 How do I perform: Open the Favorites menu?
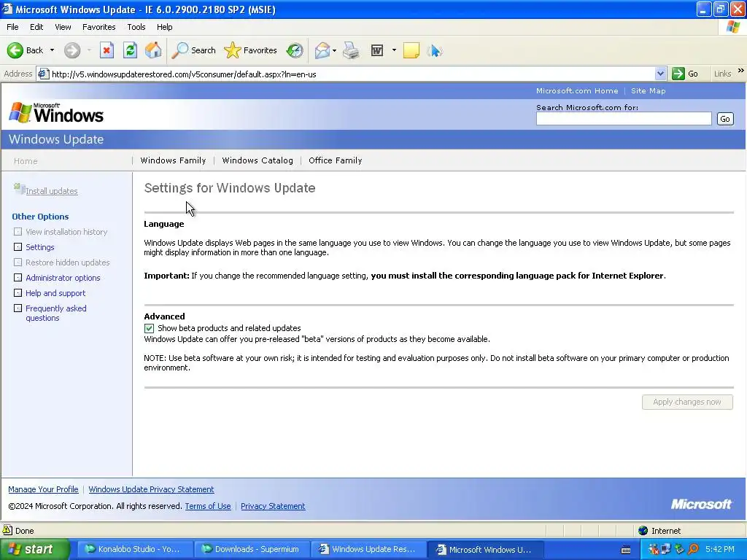98,27
